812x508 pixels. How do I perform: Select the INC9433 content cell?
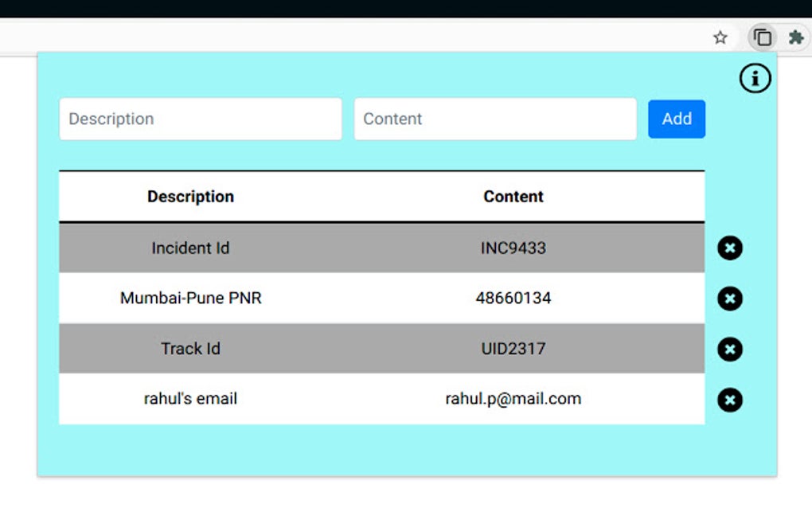tap(513, 248)
